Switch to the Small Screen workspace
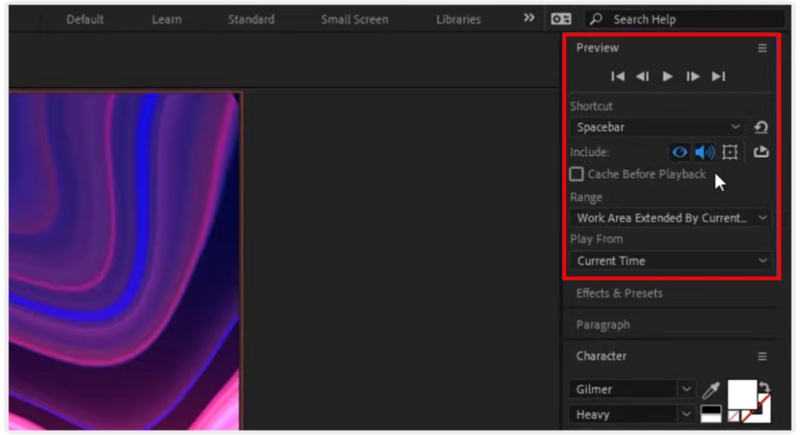Viewport: 800px width, 435px height. pos(355,19)
